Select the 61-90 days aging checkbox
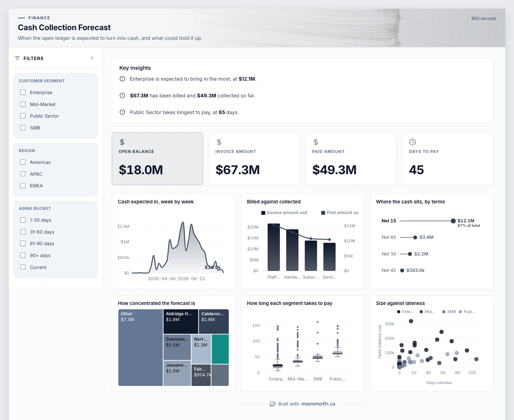This screenshot has width=514, height=420. (x=23, y=244)
